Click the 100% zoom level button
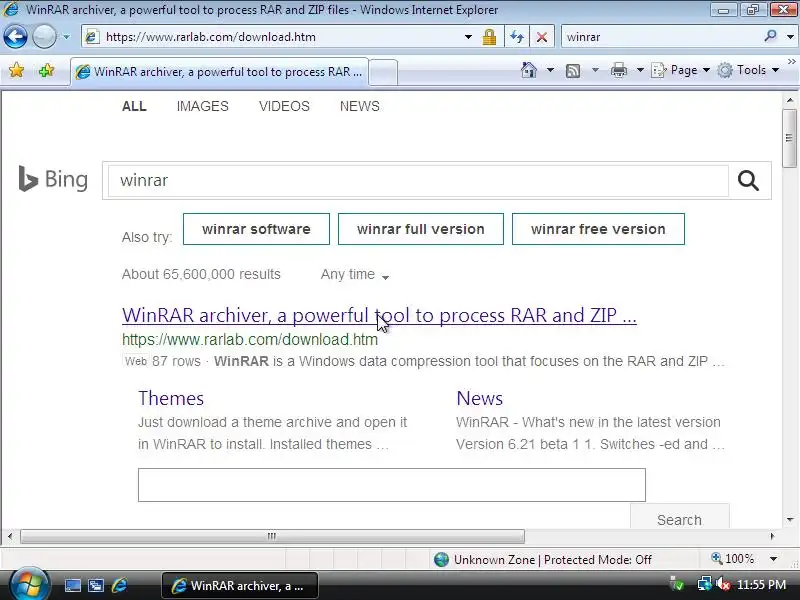This screenshot has width=800, height=600. click(733, 559)
